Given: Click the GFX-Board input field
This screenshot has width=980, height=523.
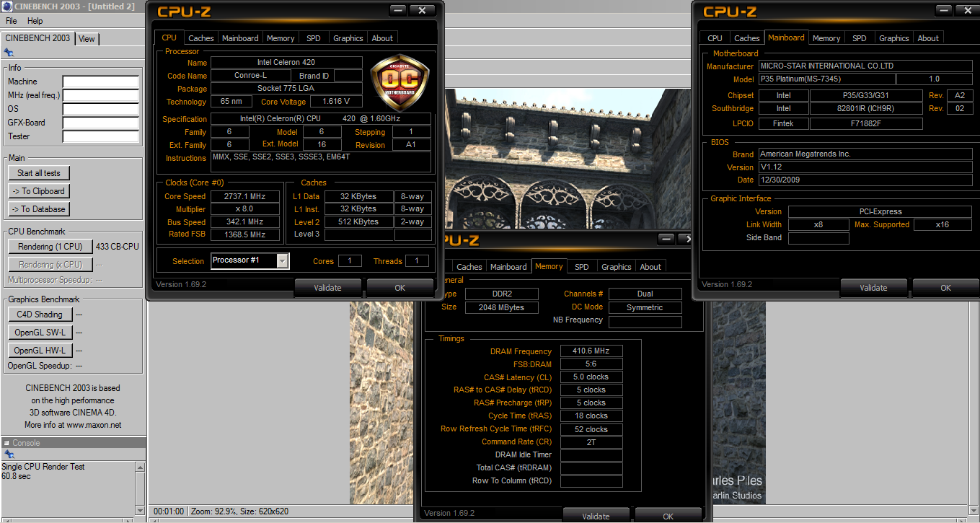Looking at the screenshot, I should click(x=100, y=123).
